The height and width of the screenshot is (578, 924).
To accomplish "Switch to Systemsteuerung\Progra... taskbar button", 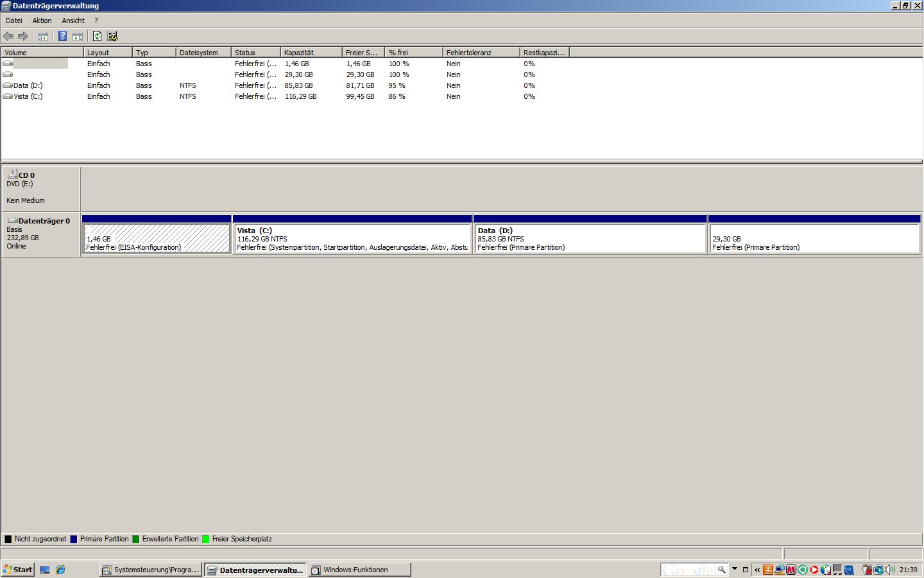I will coord(151,570).
